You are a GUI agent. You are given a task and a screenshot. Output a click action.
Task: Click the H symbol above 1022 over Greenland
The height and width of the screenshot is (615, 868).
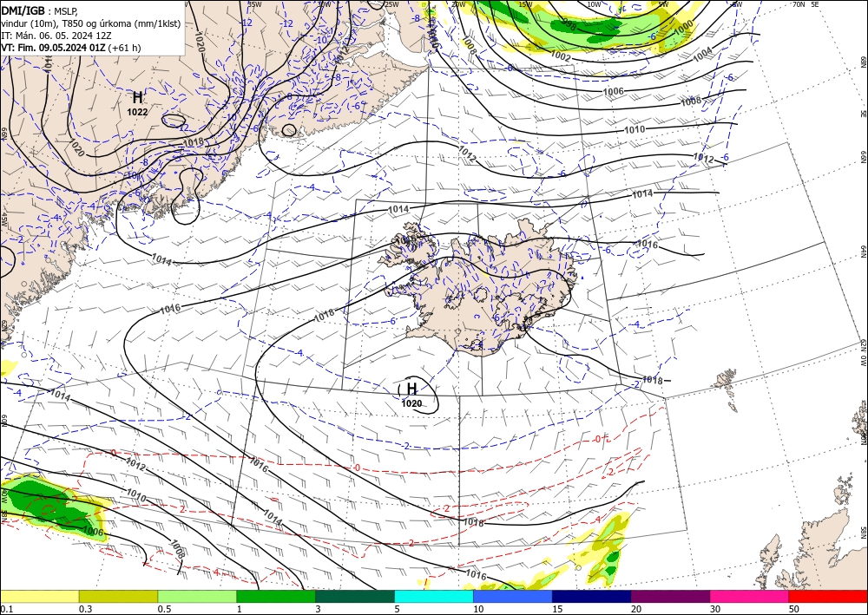pyautogui.click(x=137, y=98)
